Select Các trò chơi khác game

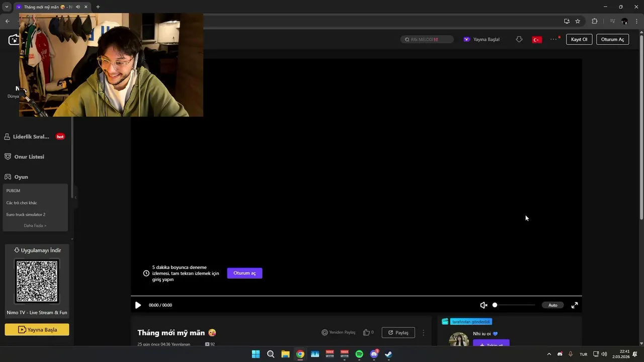(22, 203)
